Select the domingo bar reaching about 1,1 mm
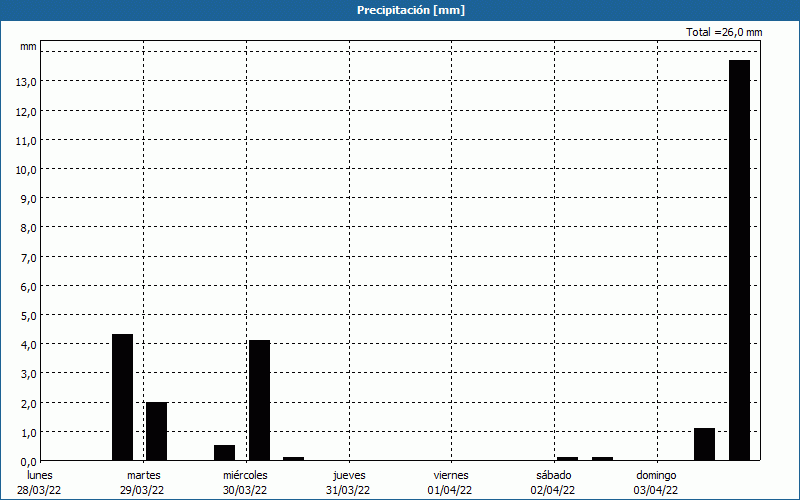The width and height of the screenshot is (800, 500). [x=705, y=444]
